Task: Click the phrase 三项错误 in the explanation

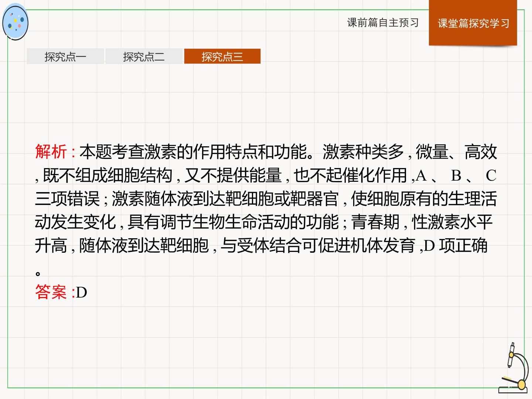Action: coord(68,198)
